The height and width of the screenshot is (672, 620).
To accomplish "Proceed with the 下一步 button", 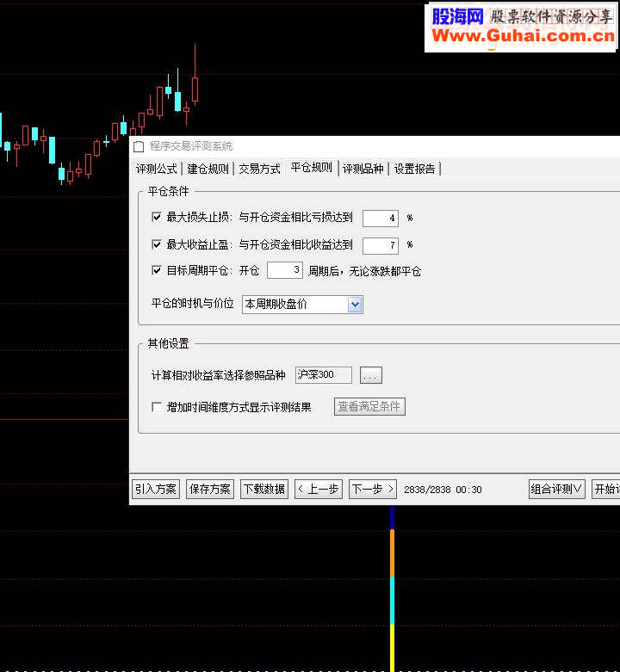I will click(x=373, y=489).
